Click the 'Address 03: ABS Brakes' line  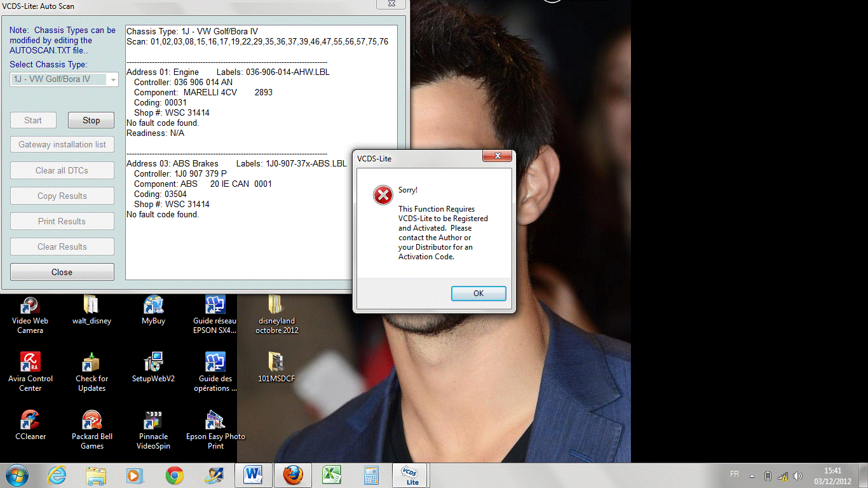(x=236, y=163)
